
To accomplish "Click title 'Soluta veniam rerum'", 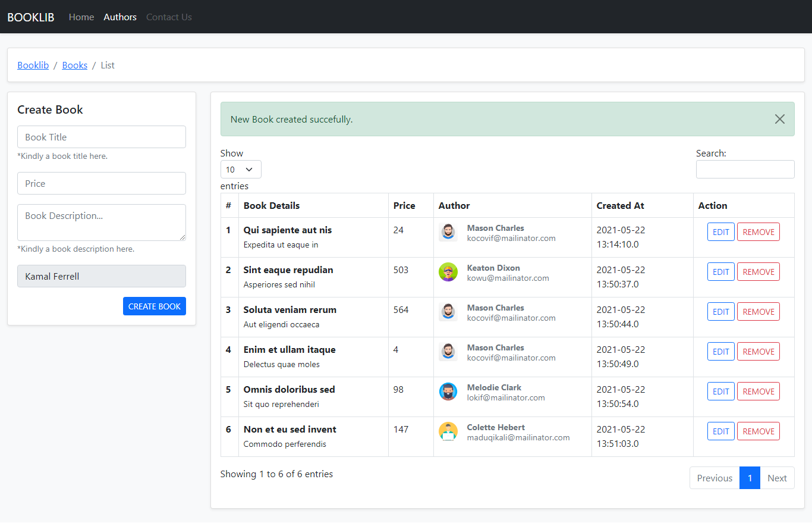I will pyautogui.click(x=290, y=310).
